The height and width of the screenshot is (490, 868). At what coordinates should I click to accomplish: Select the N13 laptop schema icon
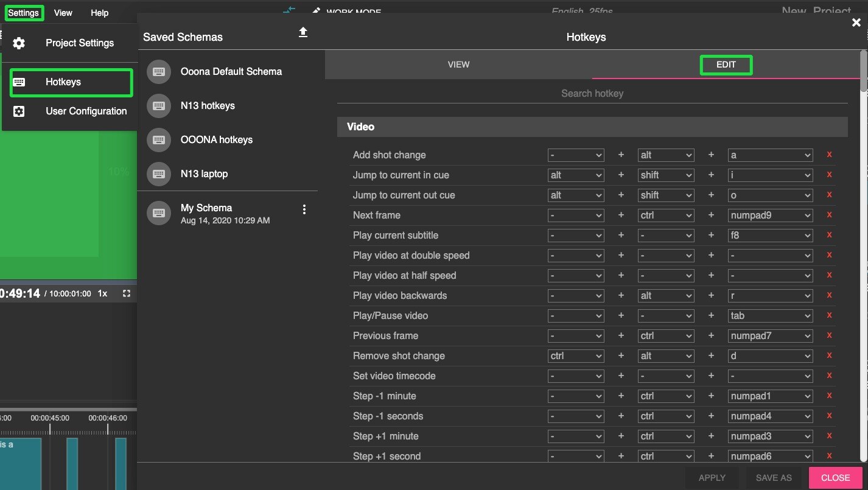pos(158,173)
